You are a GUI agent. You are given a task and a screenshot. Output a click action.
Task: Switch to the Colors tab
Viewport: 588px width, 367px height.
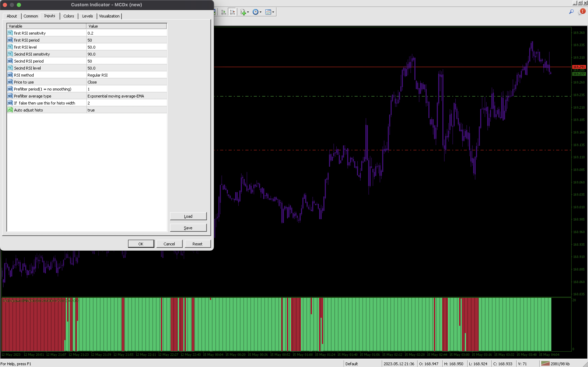(69, 16)
